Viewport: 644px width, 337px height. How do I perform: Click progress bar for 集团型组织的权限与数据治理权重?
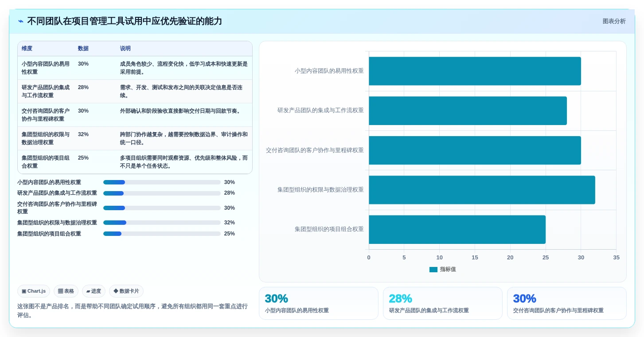pos(162,223)
